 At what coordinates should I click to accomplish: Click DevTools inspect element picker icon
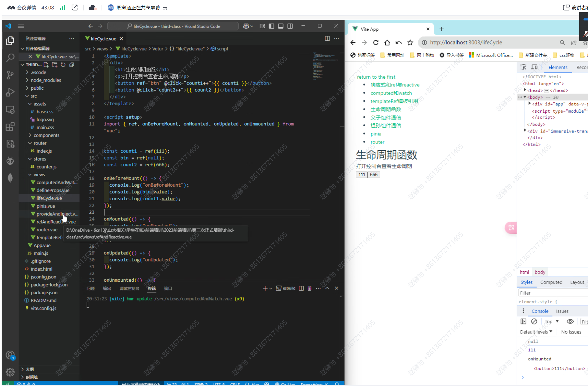point(523,67)
